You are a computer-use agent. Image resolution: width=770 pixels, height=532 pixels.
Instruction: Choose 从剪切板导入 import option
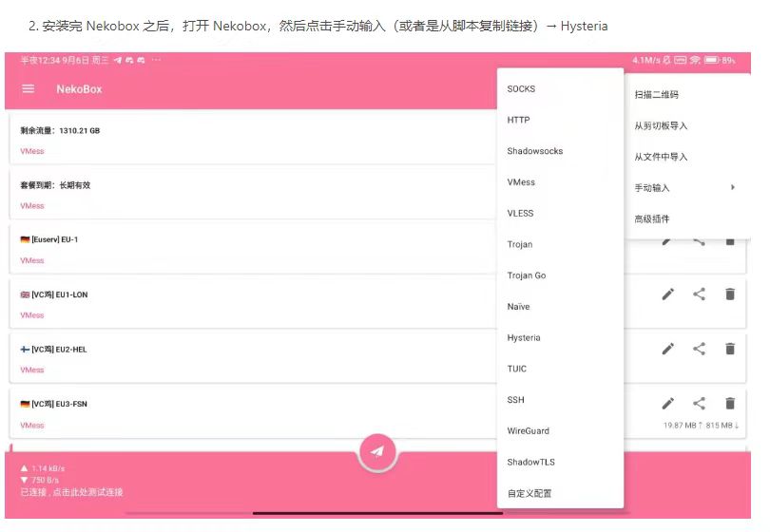coord(687,125)
